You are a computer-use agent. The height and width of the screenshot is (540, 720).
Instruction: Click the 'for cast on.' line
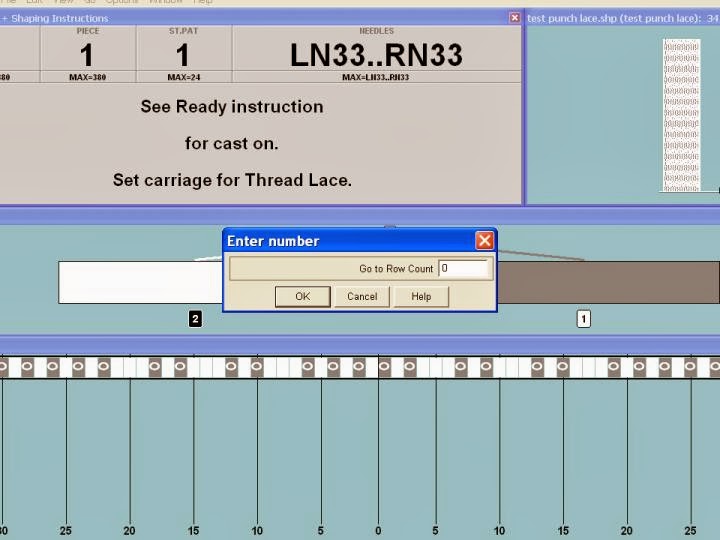(x=232, y=143)
